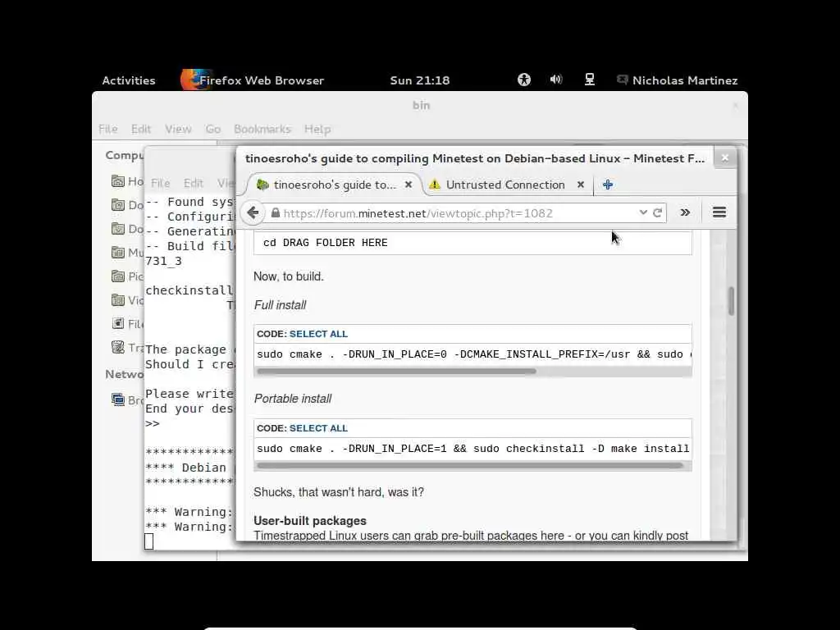The image size is (840, 630).
Task: Open Videos folder icon in sidebar
Action: tap(118, 299)
